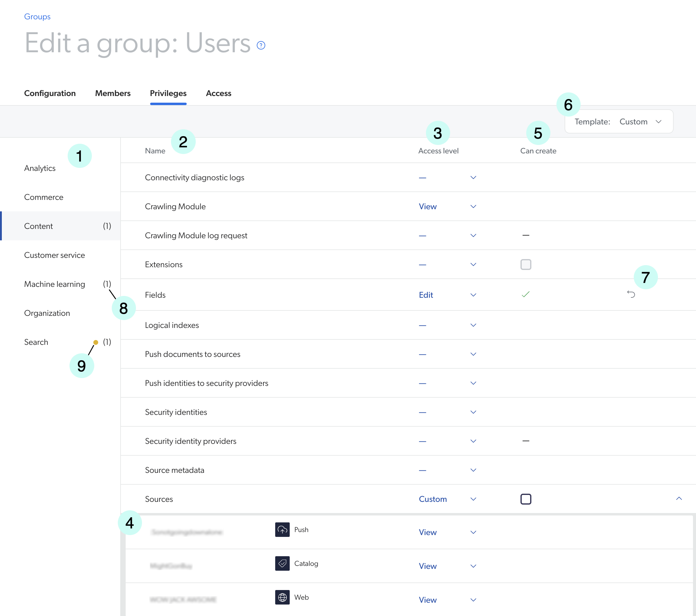Click the Web source type icon
This screenshot has height=616, width=696.
coord(282,597)
